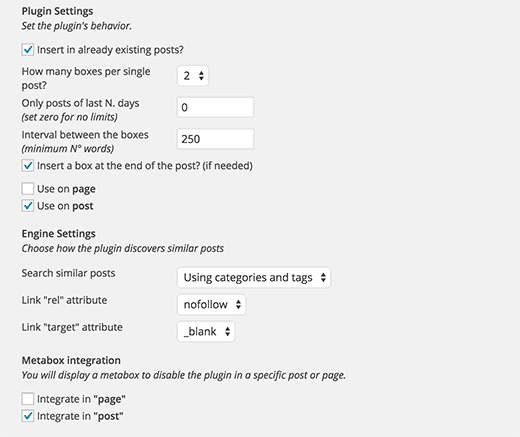Click arrows icon on categories and tags select
Image resolution: width=520 pixels, height=437 pixels.
tap(323, 277)
